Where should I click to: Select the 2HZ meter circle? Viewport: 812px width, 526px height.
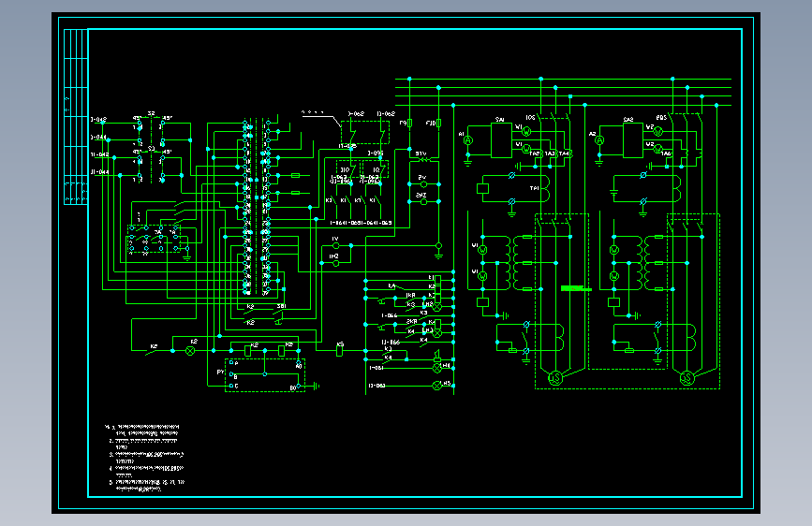(423, 202)
